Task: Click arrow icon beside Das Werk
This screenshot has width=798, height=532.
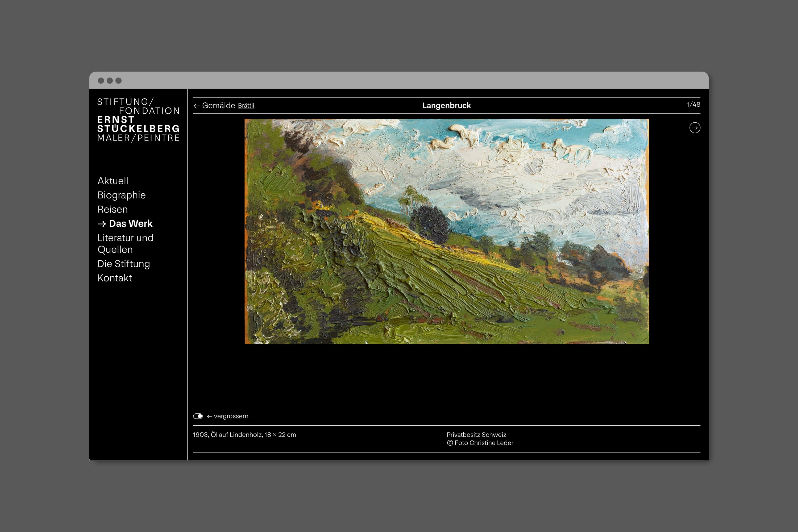Action: (102, 224)
